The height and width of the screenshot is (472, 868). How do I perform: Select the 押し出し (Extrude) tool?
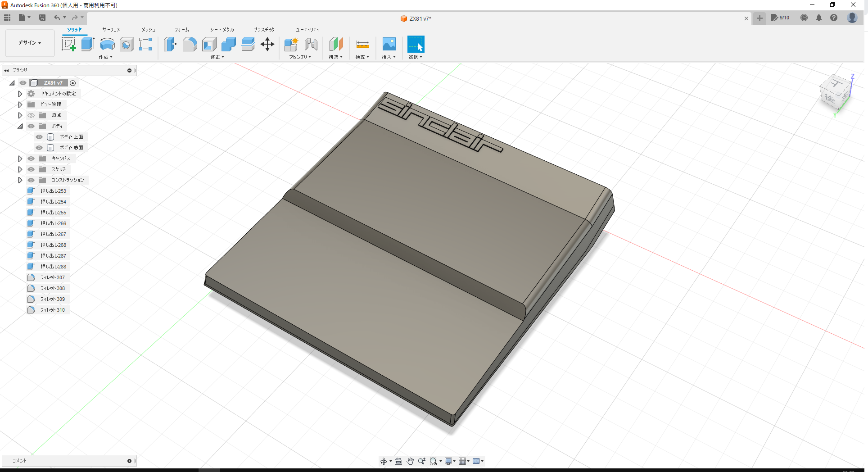pos(87,44)
